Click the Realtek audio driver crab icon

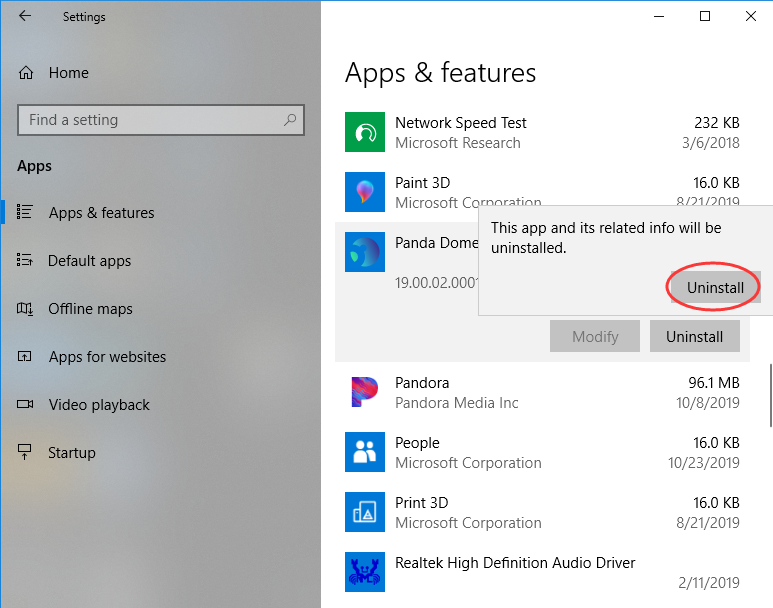pyautogui.click(x=365, y=572)
